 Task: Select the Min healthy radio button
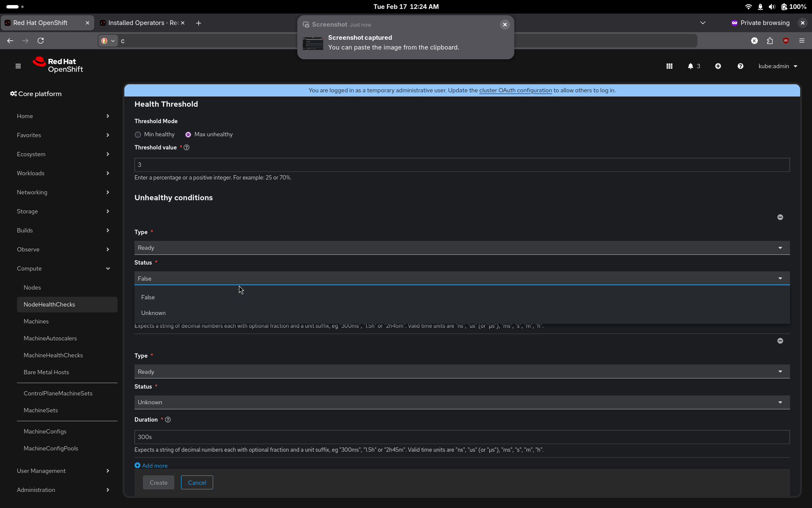(x=138, y=135)
